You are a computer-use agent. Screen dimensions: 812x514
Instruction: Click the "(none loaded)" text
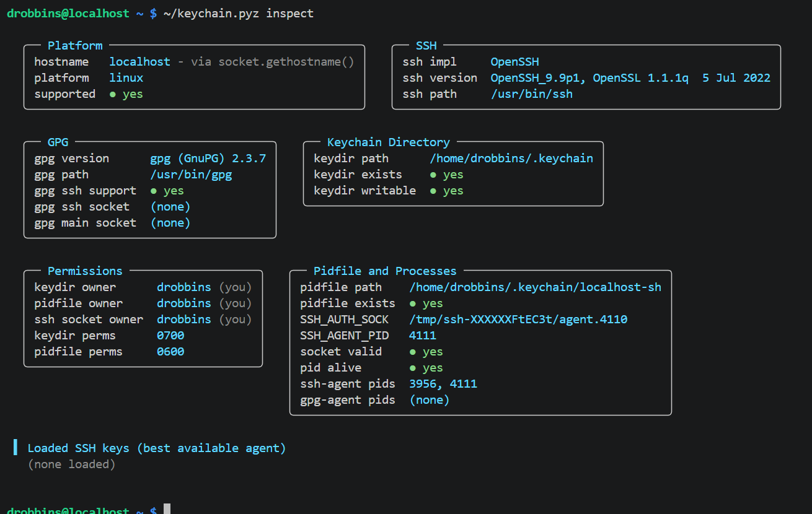pyautogui.click(x=72, y=464)
